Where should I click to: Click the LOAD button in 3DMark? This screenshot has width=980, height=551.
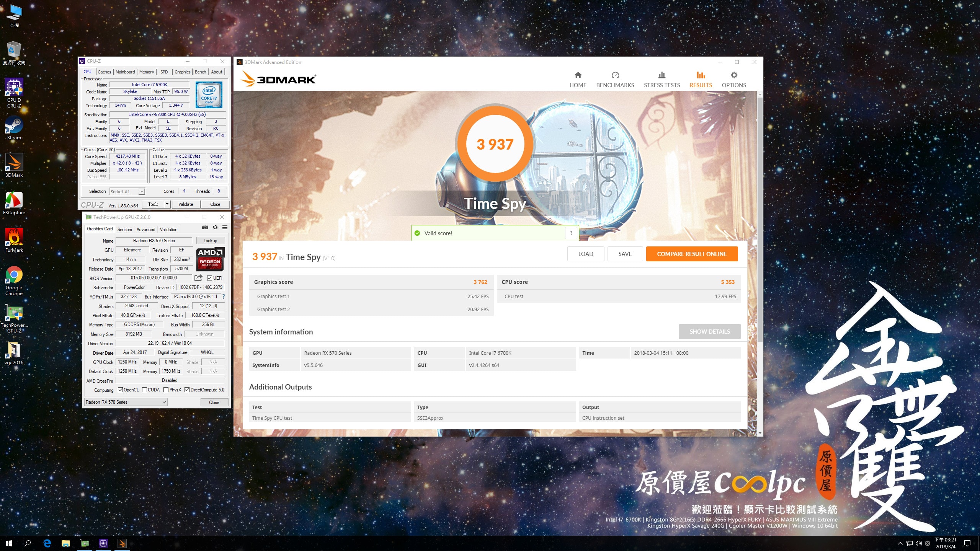pyautogui.click(x=585, y=254)
